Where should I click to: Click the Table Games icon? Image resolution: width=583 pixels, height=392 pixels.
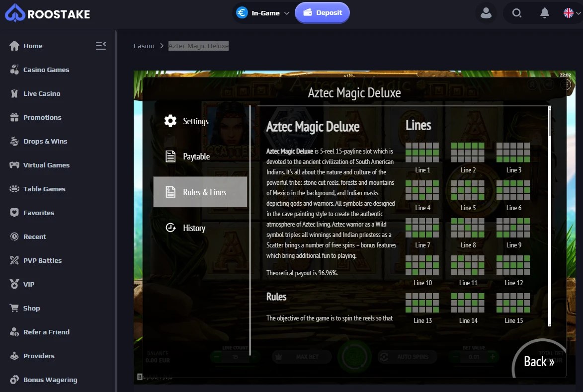[x=14, y=189]
